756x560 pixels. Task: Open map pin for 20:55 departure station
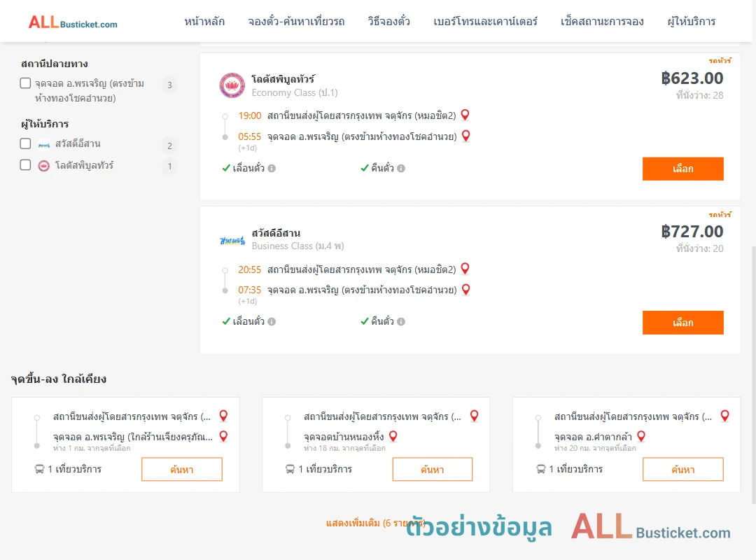[465, 269]
